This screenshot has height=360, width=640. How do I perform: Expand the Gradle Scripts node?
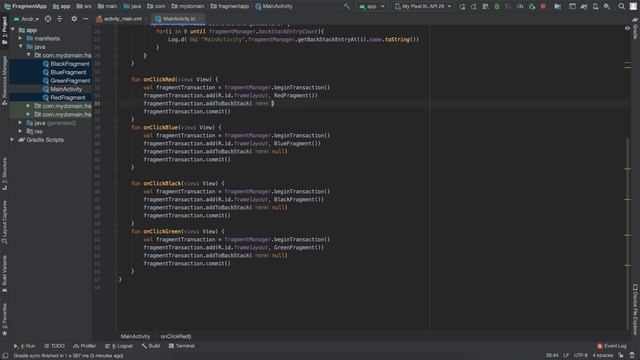click(x=13, y=140)
